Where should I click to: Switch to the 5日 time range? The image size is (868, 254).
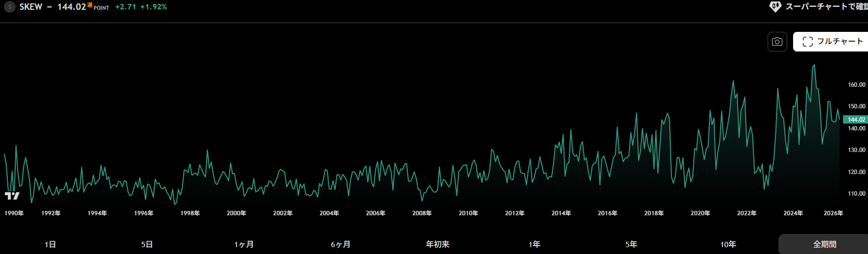pyautogui.click(x=147, y=244)
